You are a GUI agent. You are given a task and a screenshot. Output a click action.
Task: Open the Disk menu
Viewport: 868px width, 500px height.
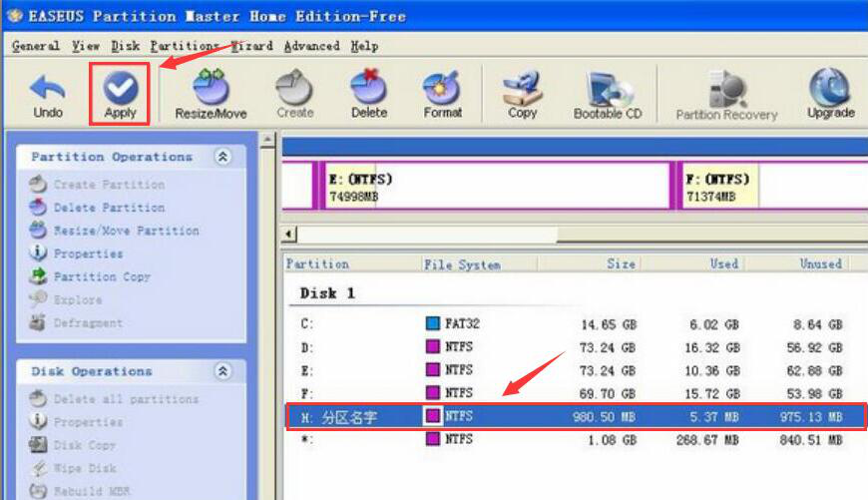tap(125, 46)
